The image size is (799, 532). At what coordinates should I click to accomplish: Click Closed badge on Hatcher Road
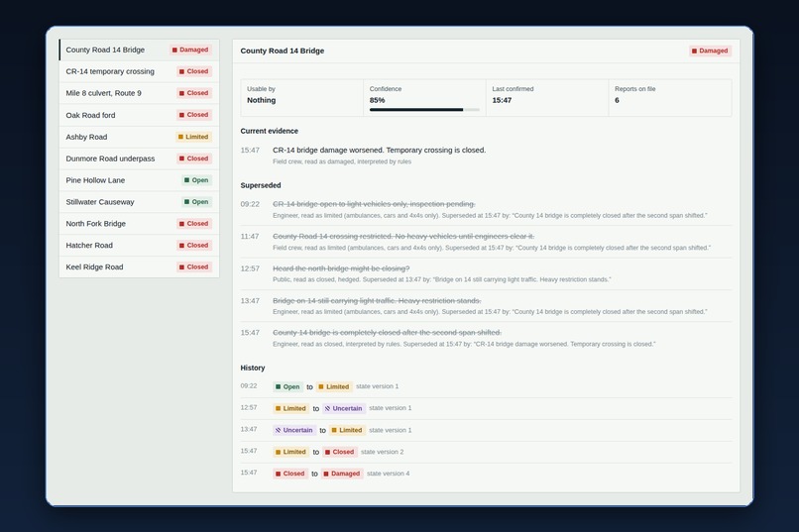tap(193, 246)
